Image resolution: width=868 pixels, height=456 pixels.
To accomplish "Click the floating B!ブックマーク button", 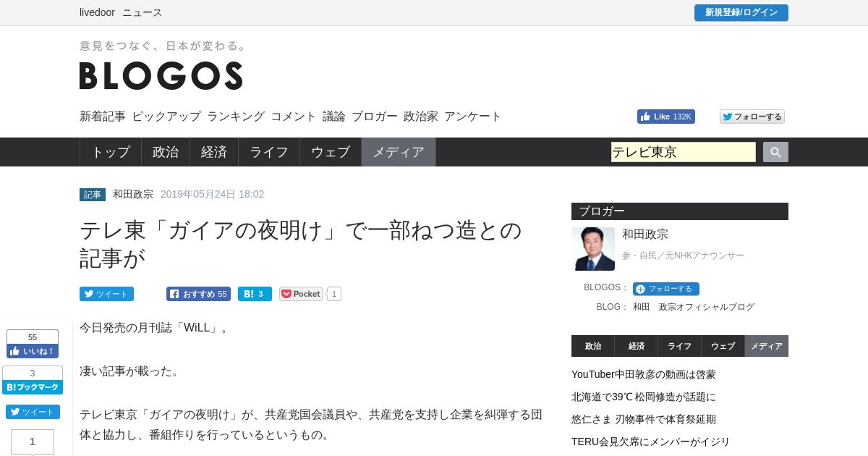I will click(33, 387).
